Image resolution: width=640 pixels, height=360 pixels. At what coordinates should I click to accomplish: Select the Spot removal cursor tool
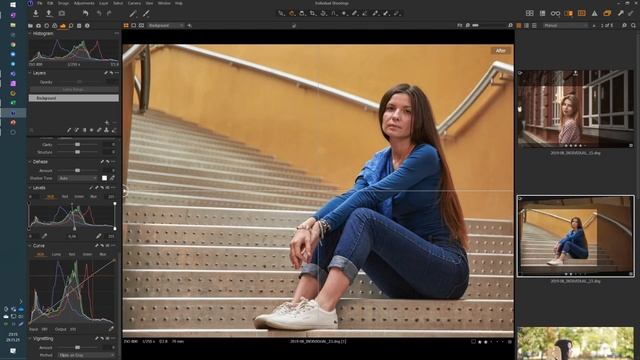pyautogui.click(x=344, y=13)
